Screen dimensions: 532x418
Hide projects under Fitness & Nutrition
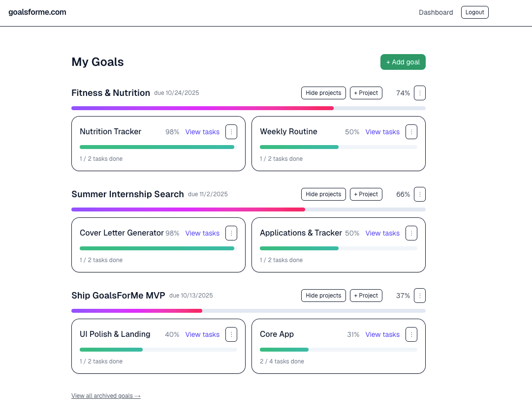323,93
